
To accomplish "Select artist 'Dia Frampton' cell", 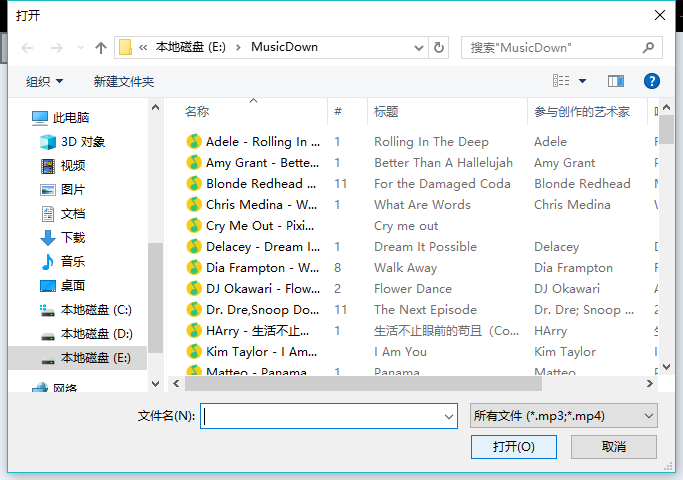I will 573,267.
